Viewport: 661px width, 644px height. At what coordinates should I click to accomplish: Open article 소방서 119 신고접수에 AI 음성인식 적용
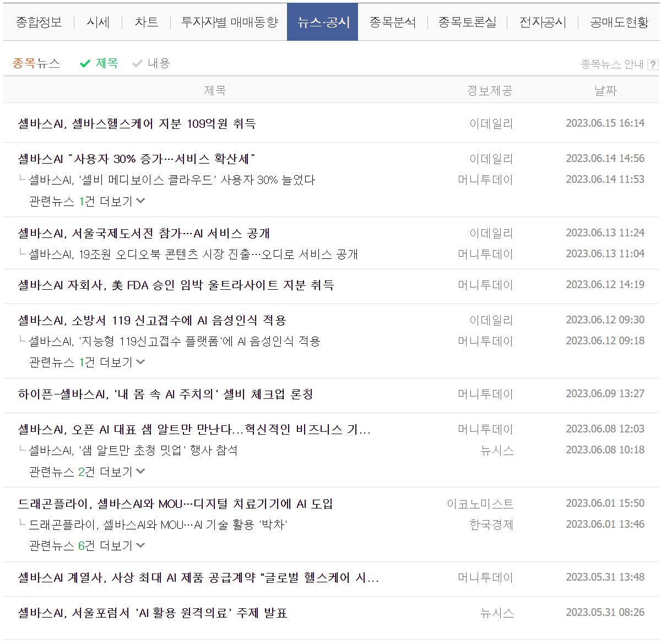pos(152,320)
